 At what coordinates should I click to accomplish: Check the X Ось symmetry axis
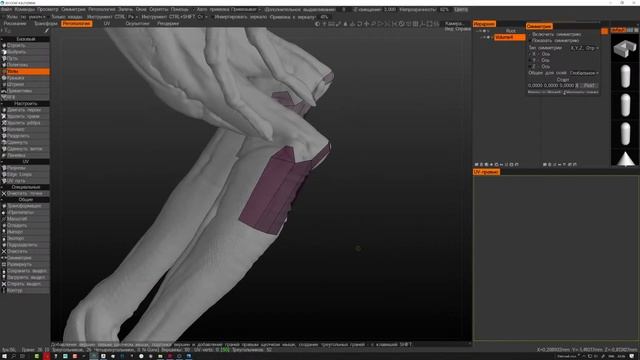click(530, 54)
